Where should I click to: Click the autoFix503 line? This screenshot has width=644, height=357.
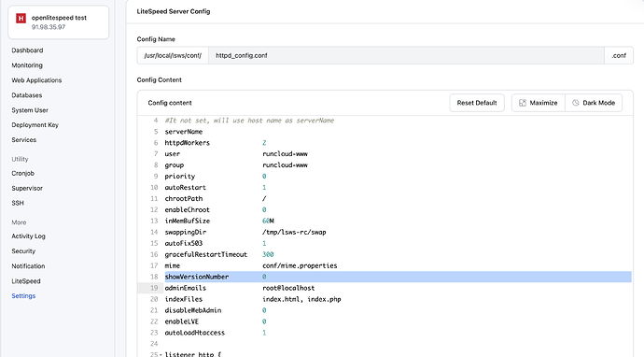[x=398, y=243]
